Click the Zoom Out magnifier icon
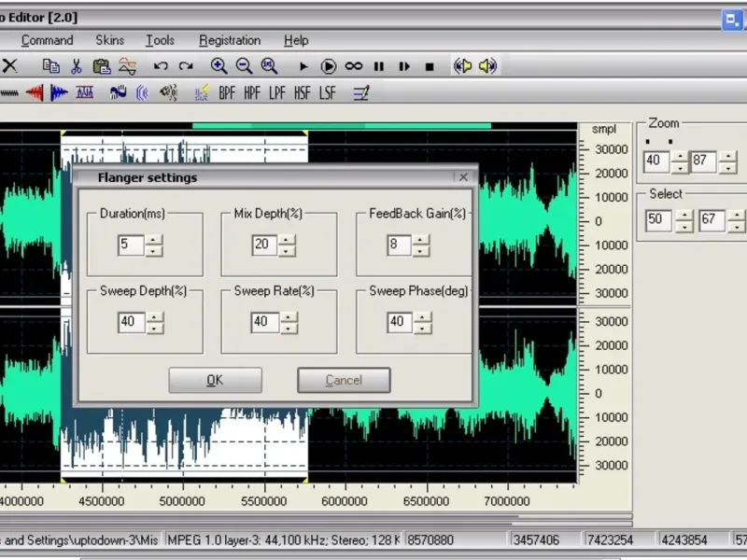This screenshot has height=560, width=747. pos(244,66)
